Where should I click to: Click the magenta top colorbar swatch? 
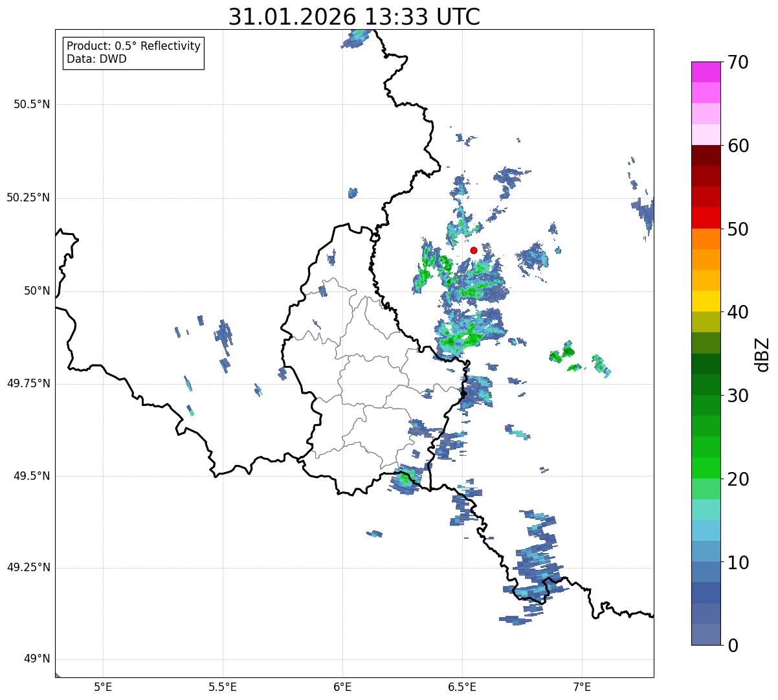point(706,72)
